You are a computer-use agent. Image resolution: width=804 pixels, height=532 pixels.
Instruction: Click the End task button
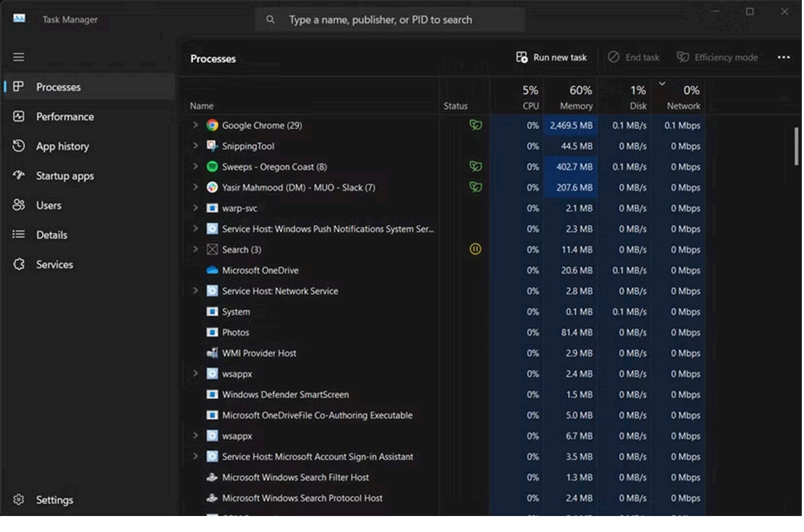pyautogui.click(x=633, y=58)
